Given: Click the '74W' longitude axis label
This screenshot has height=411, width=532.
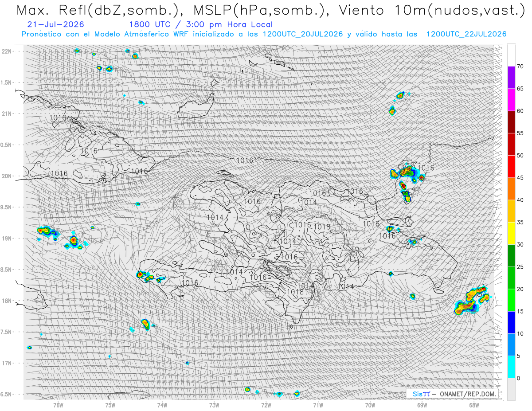Looking at the screenshot, I should pyautogui.click(x=162, y=405).
